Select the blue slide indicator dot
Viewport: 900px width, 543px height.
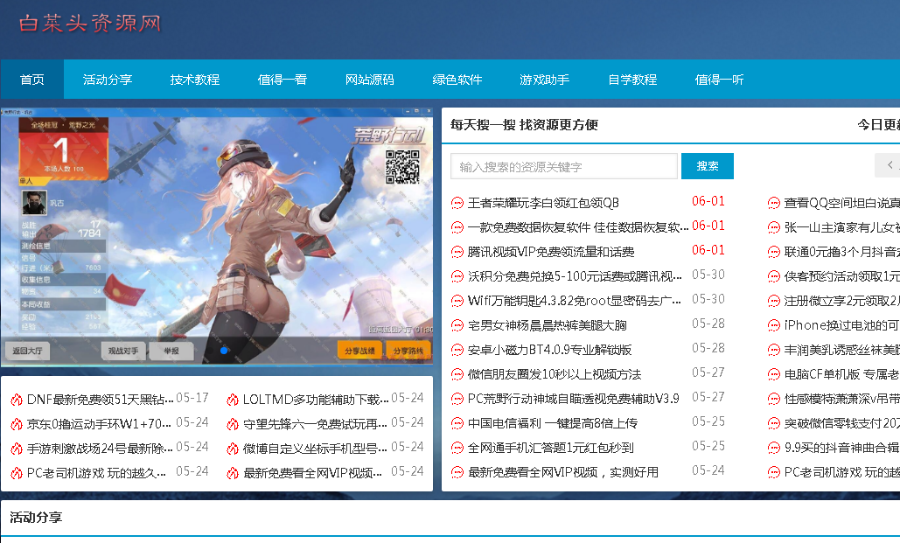click(224, 350)
